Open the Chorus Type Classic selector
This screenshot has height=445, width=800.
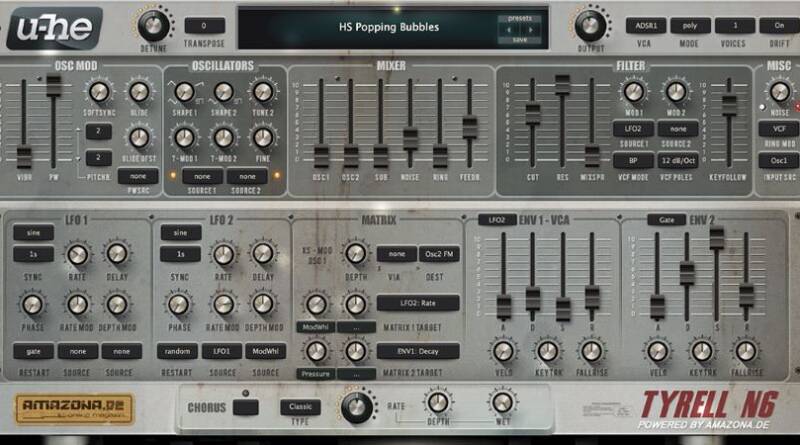click(x=300, y=407)
